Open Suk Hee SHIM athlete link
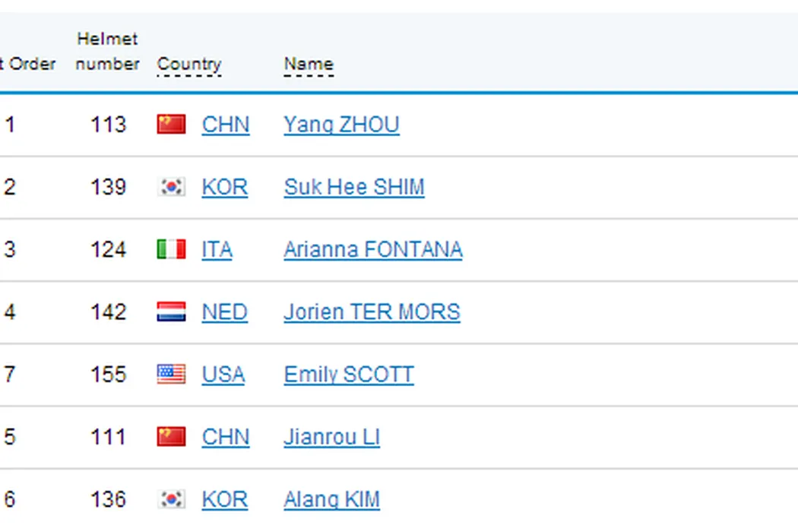 tap(354, 187)
